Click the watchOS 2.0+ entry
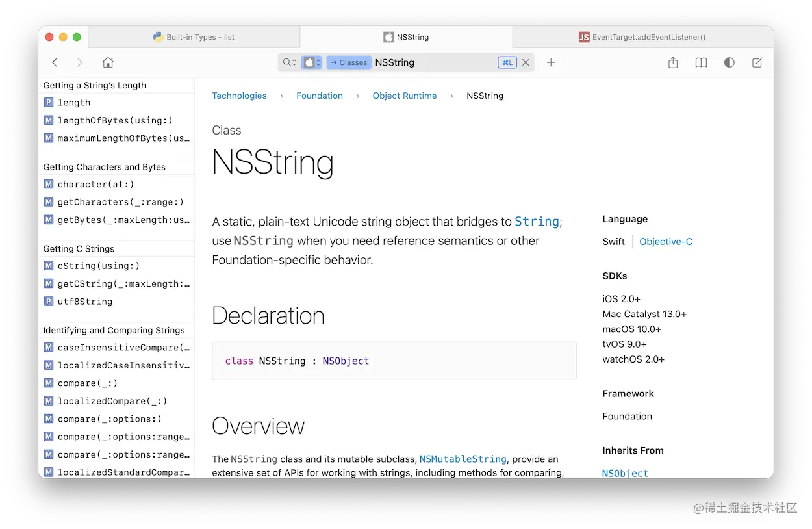This screenshot has width=812, height=529. pyautogui.click(x=633, y=359)
